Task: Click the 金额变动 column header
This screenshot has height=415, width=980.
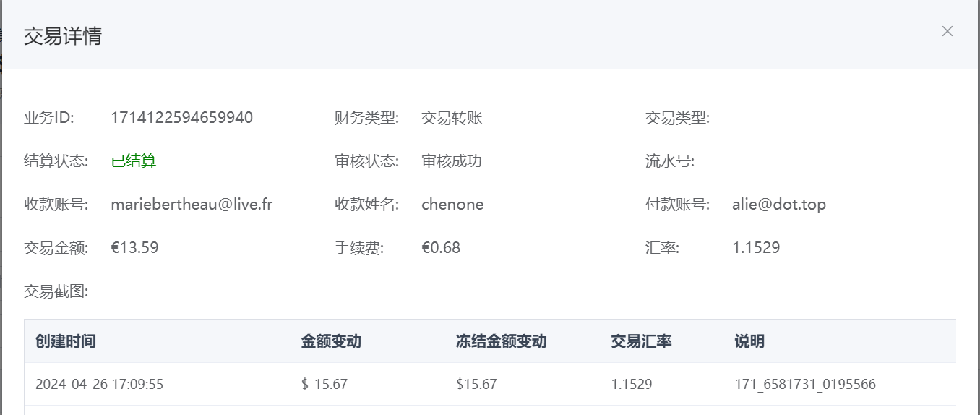Action: click(x=331, y=341)
